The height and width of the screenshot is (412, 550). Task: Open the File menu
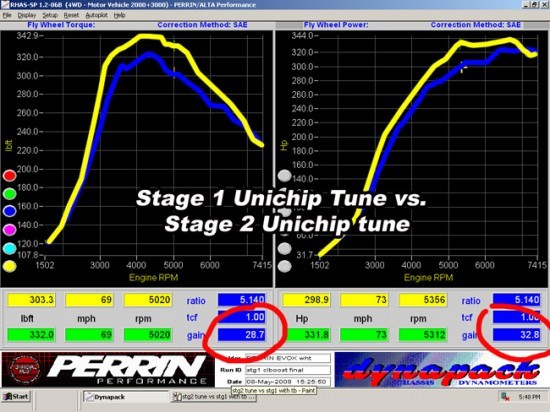pyautogui.click(x=7, y=15)
